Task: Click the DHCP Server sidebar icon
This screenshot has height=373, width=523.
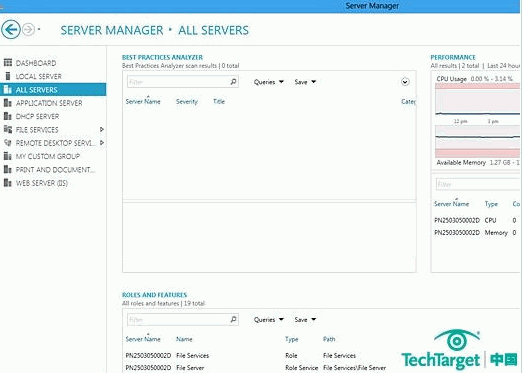Action: [x=8, y=116]
